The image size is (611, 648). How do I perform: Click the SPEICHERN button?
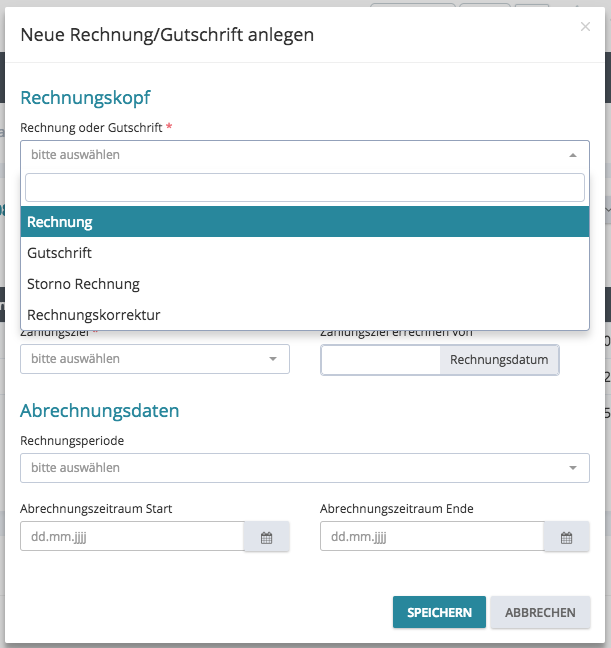439,612
